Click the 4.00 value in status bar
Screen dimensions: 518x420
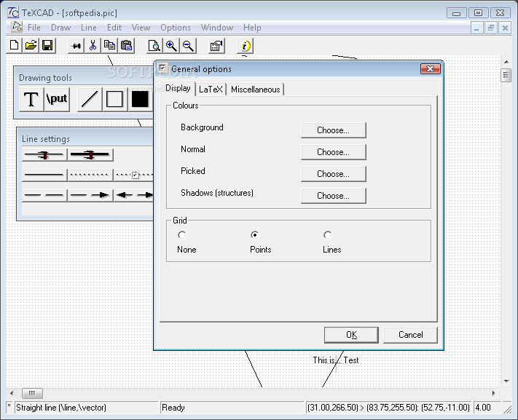(x=482, y=408)
